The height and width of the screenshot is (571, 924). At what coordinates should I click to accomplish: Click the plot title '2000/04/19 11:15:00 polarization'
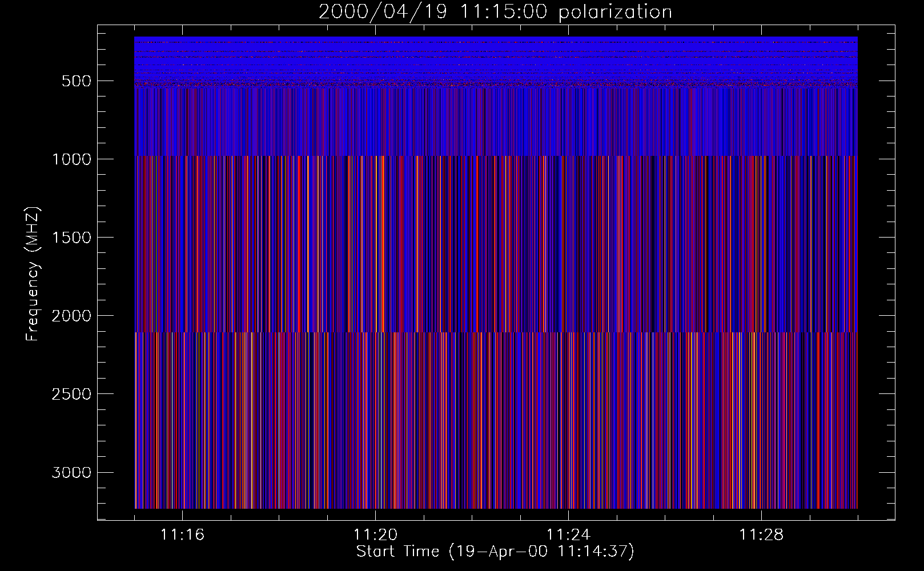click(495, 11)
